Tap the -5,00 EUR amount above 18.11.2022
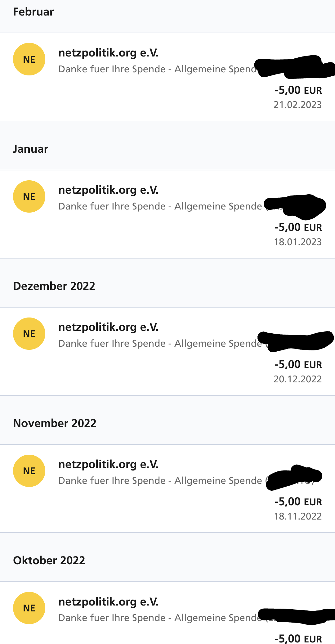Screen dimensions: 335x644 click(x=298, y=502)
